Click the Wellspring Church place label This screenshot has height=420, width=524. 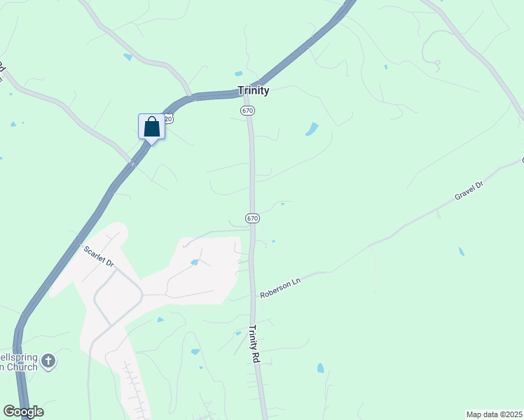pyautogui.click(x=19, y=362)
